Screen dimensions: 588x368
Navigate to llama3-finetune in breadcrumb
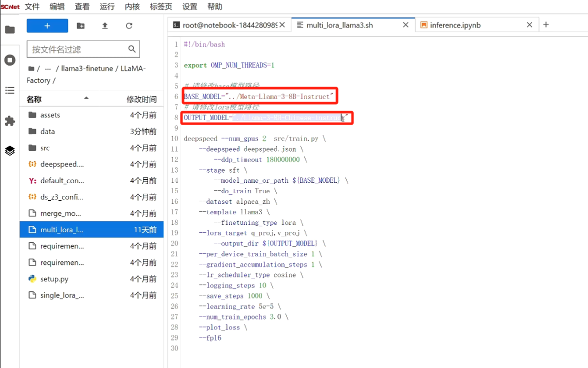88,69
